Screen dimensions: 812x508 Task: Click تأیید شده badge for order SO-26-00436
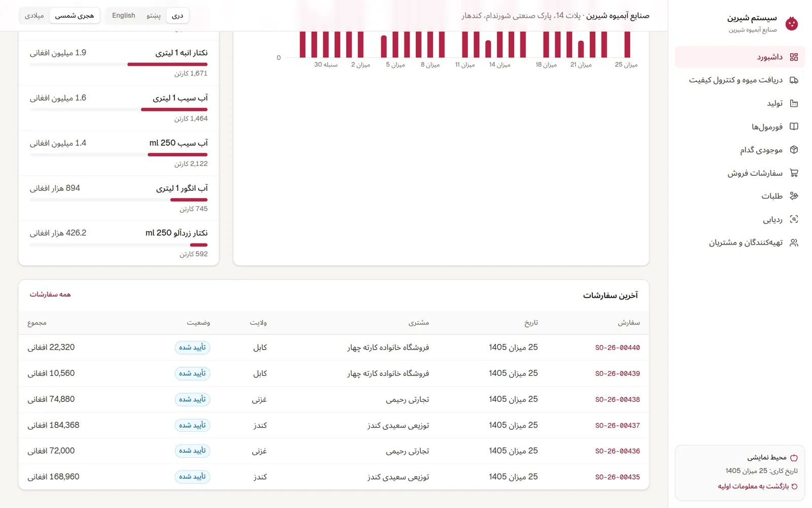(x=192, y=451)
